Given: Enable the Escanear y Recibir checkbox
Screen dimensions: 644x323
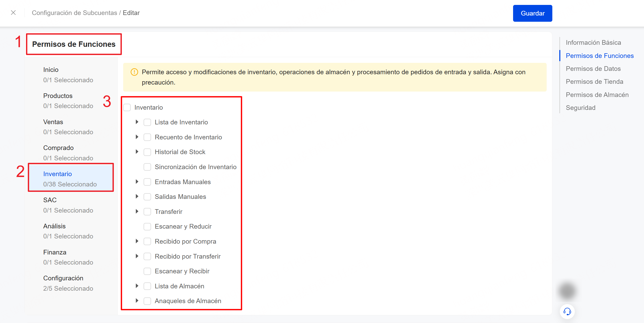Looking at the screenshot, I should pos(147,271).
